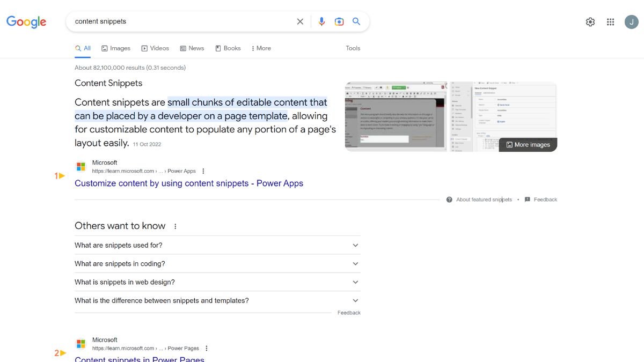The image size is (644, 362).
Task: Click the blue magnifier search button
Action: 356,21
